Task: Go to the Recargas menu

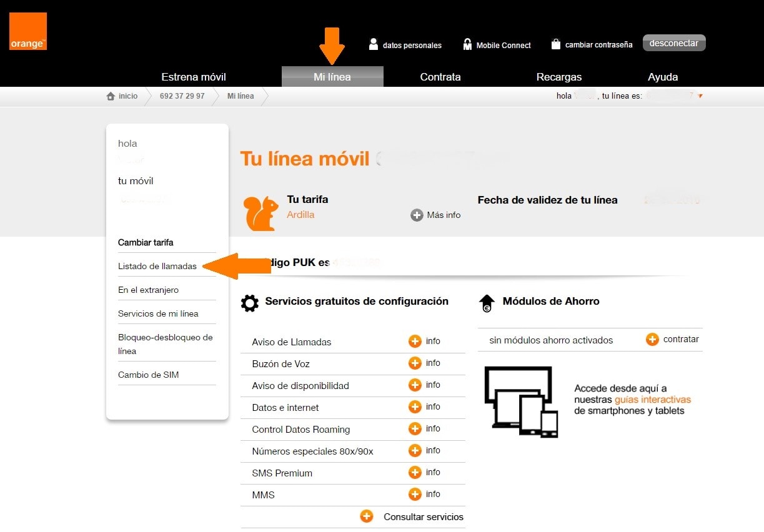Action: tap(558, 77)
